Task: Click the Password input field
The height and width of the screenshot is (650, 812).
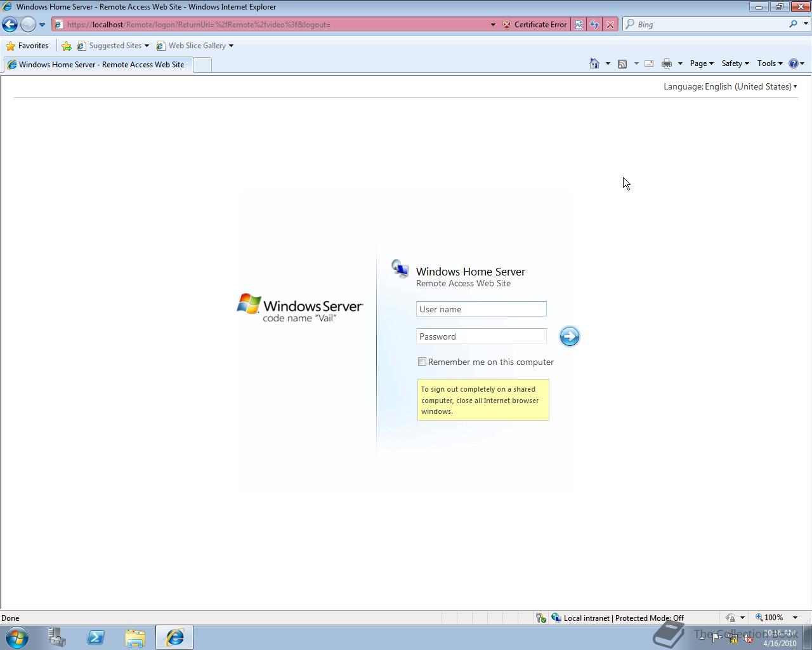Action: 481,336
